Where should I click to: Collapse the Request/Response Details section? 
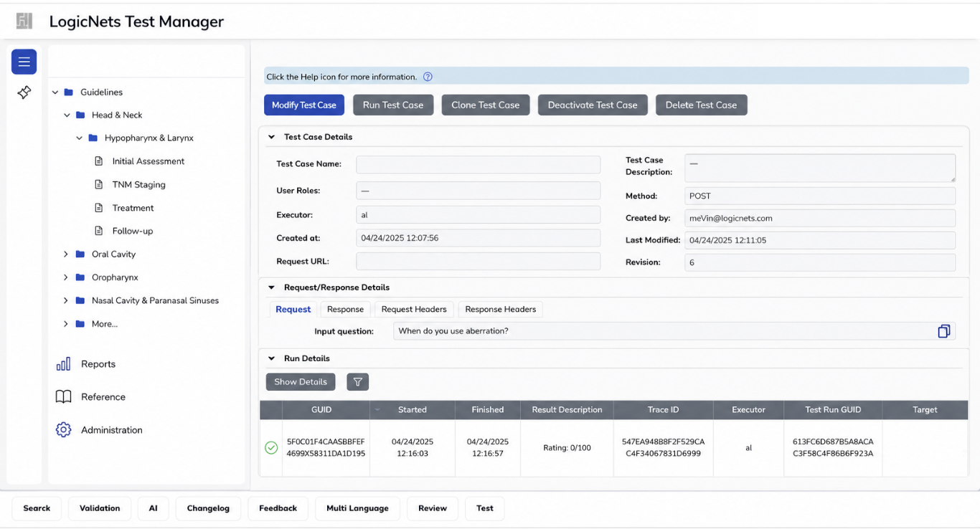[271, 287]
